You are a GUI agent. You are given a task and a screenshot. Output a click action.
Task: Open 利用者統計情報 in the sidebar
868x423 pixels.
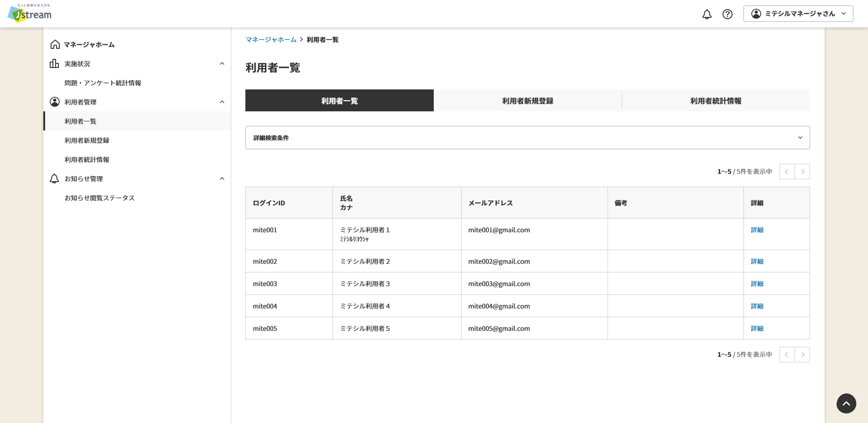87,159
